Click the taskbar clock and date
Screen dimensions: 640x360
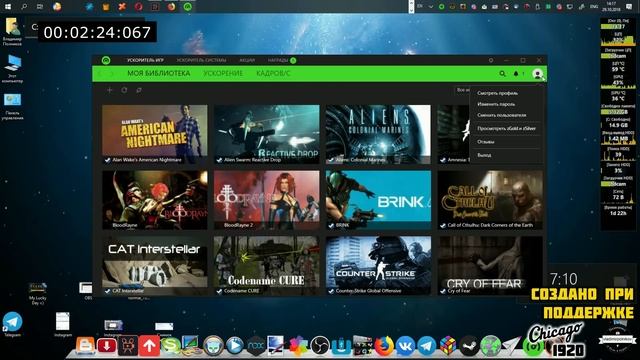coord(611,6)
